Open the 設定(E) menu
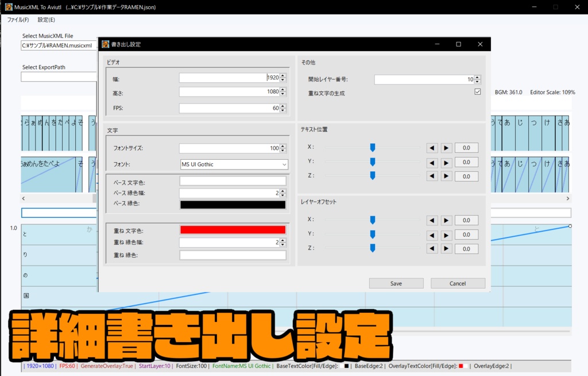 click(47, 19)
